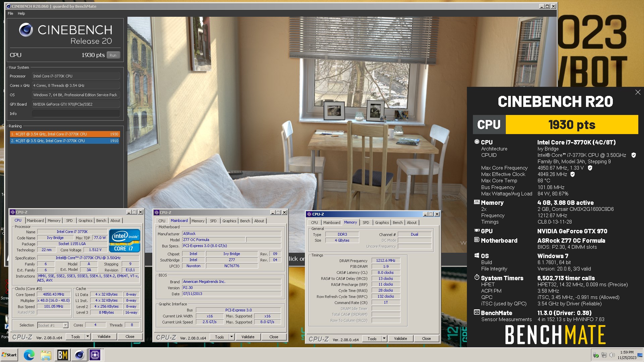Expand Tools dropdown arrow in right CPU-Z window

coord(384,339)
